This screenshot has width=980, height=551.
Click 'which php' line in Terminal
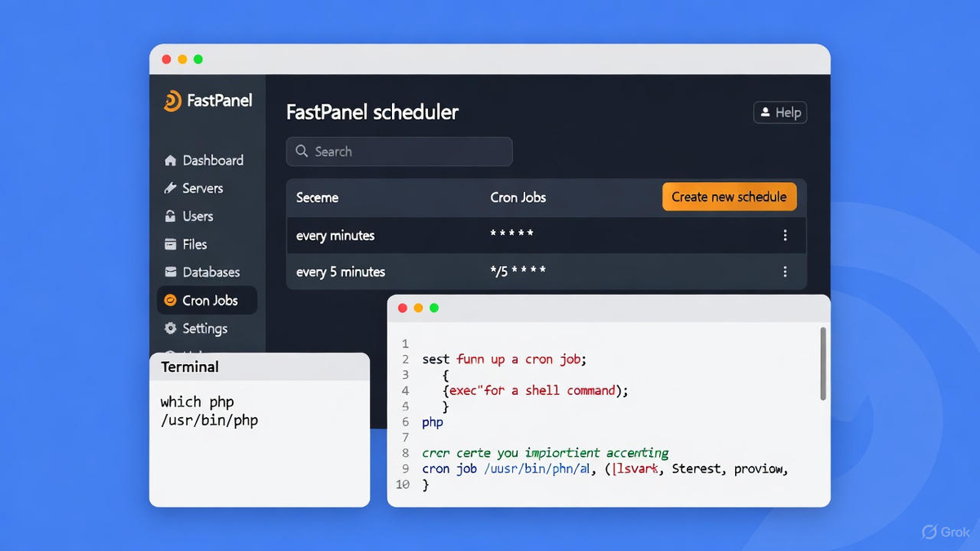(x=197, y=402)
